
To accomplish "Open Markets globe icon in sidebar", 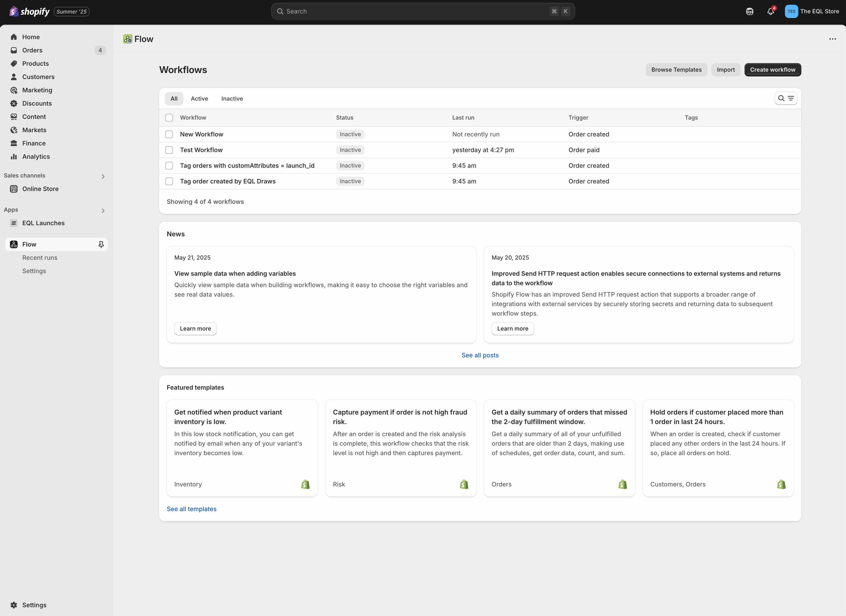I will pos(14,130).
